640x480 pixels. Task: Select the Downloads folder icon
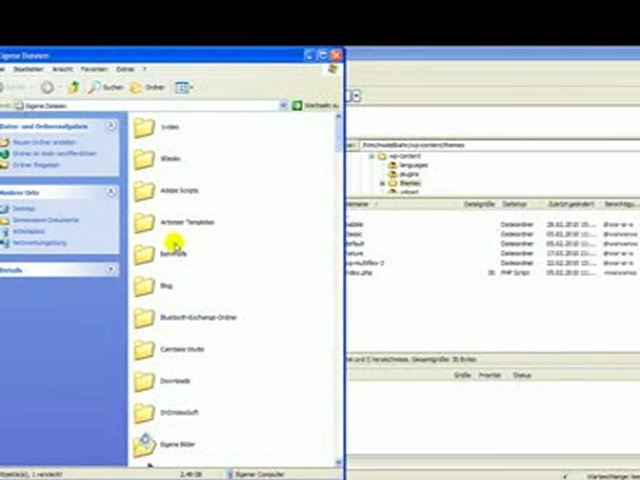tap(145, 381)
